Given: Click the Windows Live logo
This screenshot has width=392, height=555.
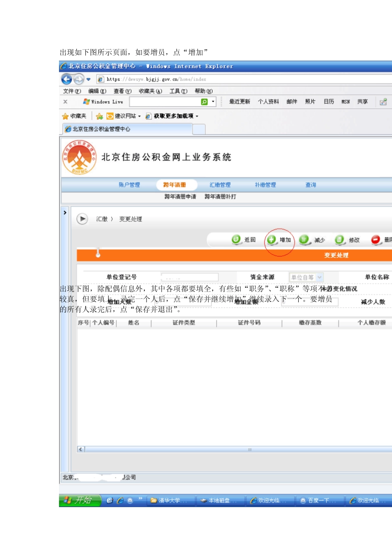Looking at the screenshot, I should click(103, 102).
